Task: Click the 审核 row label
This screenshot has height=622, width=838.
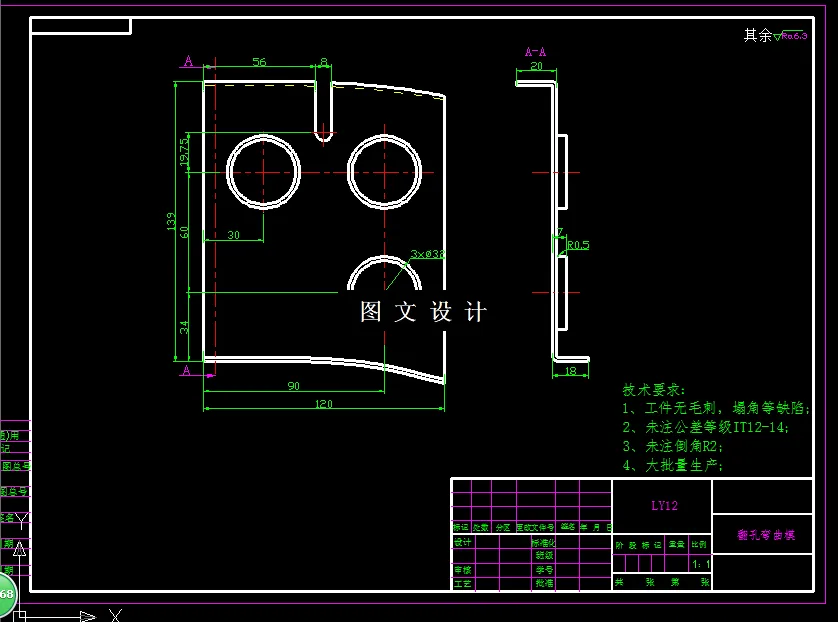Action: (463, 570)
